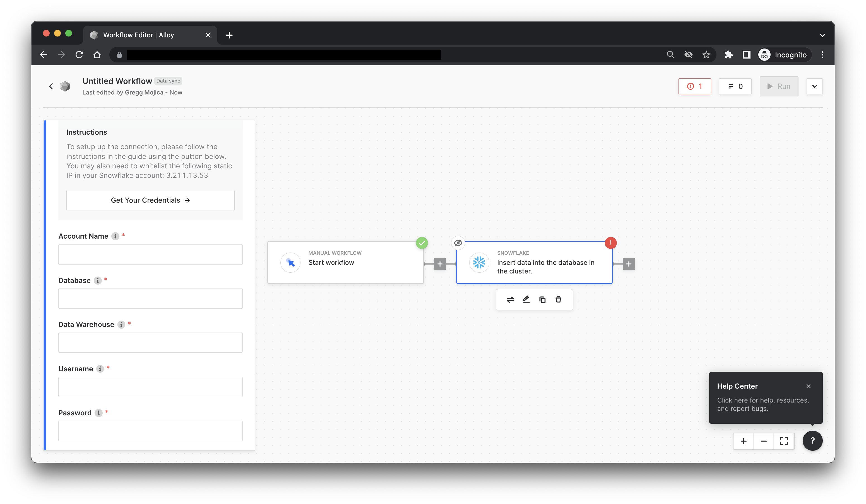Open the red error count indicator
This screenshot has width=866, height=504.
coord(694,86)
